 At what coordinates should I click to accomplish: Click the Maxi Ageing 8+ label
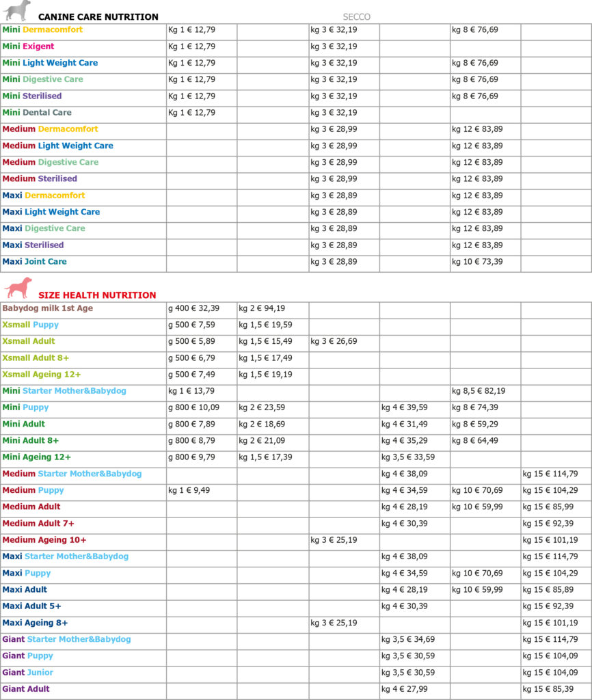pyautogui.click(x=36, y=622)
